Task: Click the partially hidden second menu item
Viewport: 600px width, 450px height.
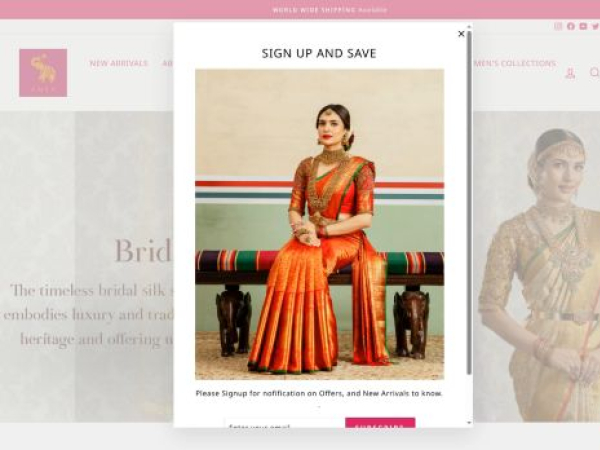Action: pos(168,63)
